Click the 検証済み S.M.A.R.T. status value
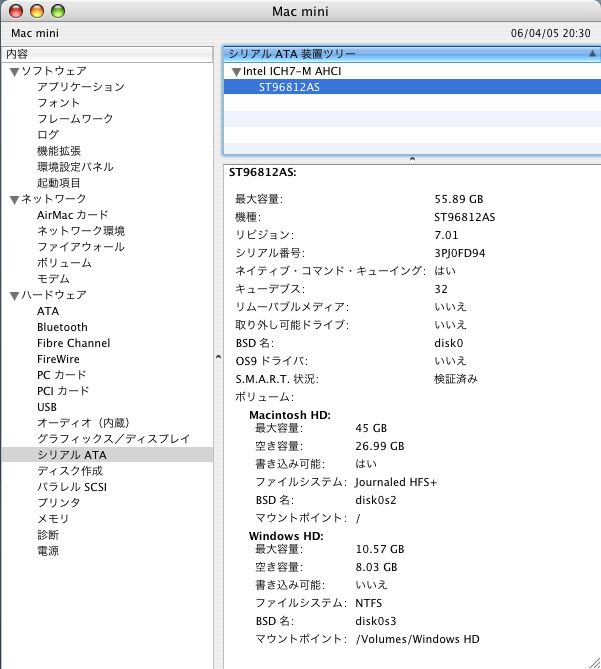Screen dimensions: 601x669 tap(456, 379)
